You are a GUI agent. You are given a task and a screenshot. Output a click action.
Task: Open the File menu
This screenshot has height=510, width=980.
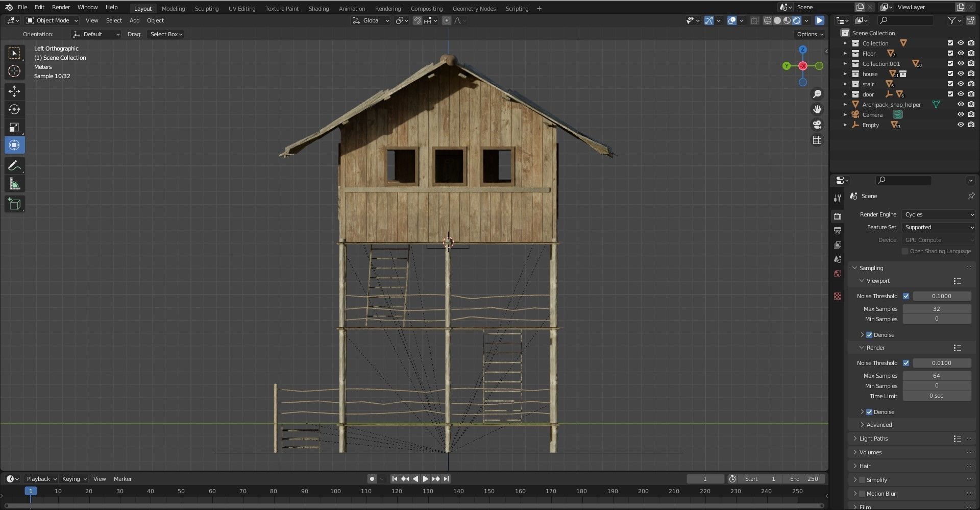(22, 7)
